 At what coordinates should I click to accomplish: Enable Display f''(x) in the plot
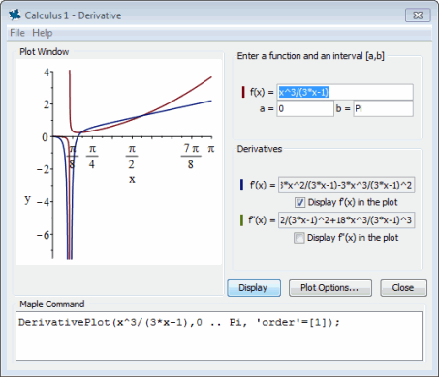click(x=299, y=238)
